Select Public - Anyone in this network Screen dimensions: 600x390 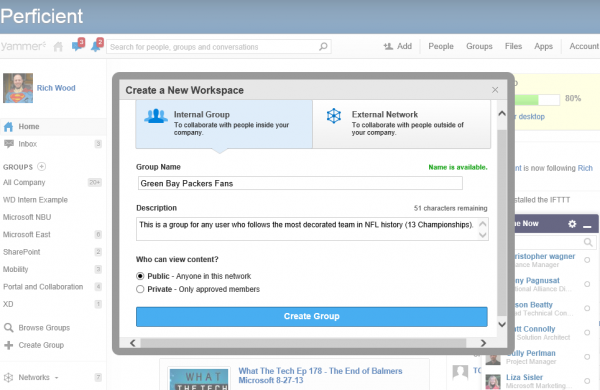[140, 276]
